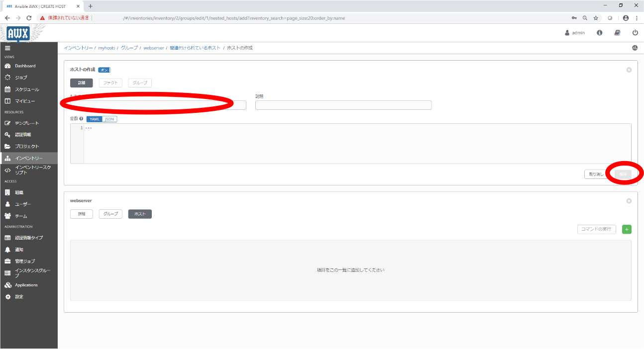Switch to the ホスト tab under webserver
644x349 pixels.
pyautogui.click(x=140, y=214)
